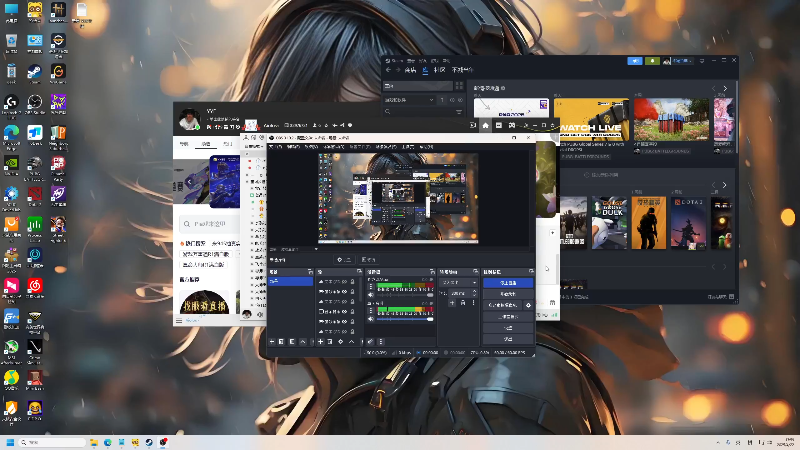Image resolution: width=800 pixels, height=450 pixels.
Task: Click Steam blue announcements megaphone button
Action: point(635,61)
